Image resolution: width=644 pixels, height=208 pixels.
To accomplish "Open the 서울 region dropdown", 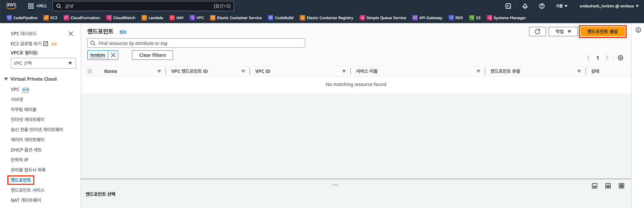I will 561,6.
